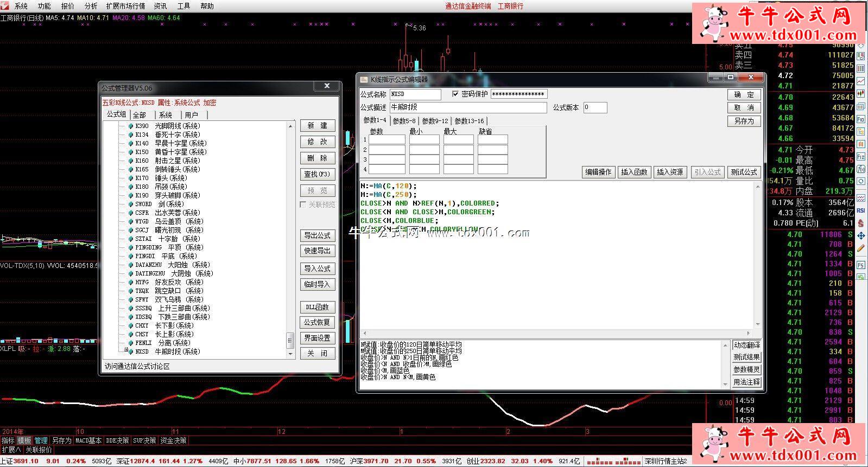Switch to the 全部 tab in formula manager

click(x=140, y=115)
